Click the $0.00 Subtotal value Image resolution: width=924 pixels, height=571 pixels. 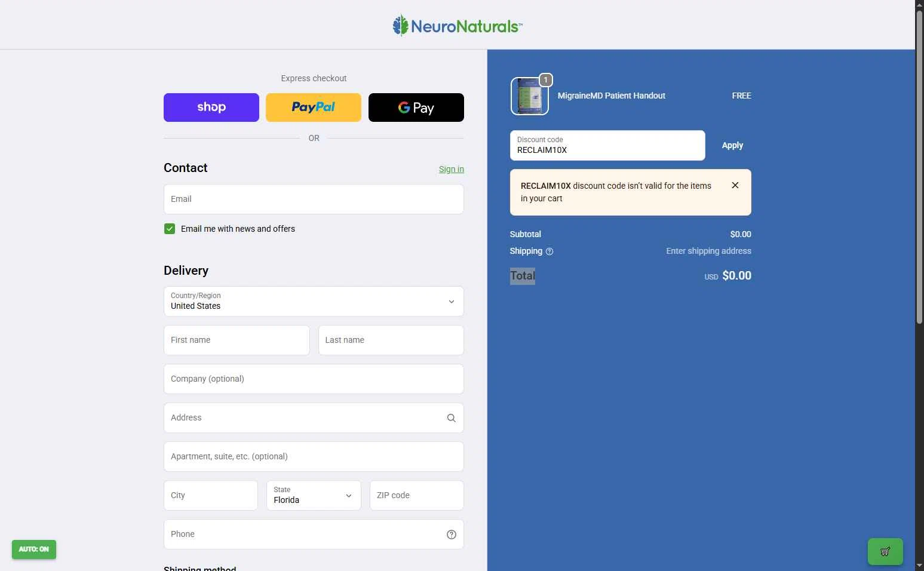point(741,234)
